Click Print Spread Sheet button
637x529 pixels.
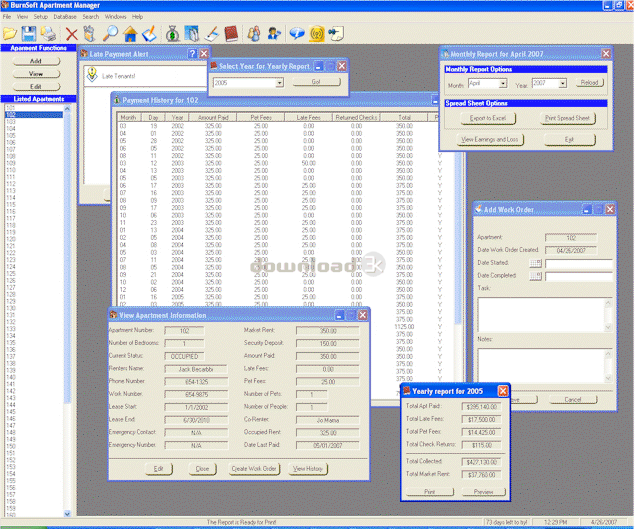[567, 118]
